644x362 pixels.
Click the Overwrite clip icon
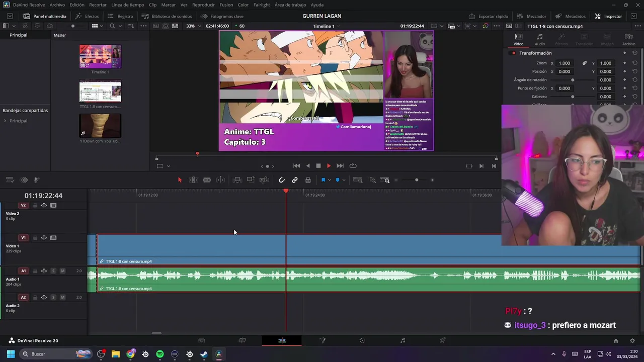[x=251, y=180]
